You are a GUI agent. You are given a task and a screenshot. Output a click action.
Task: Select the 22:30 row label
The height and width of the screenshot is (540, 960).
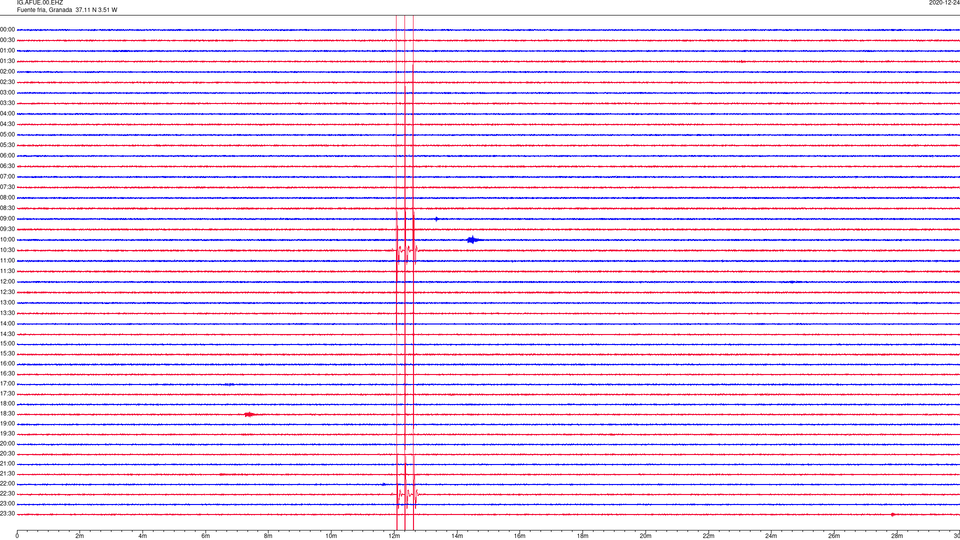coord(7,493)
